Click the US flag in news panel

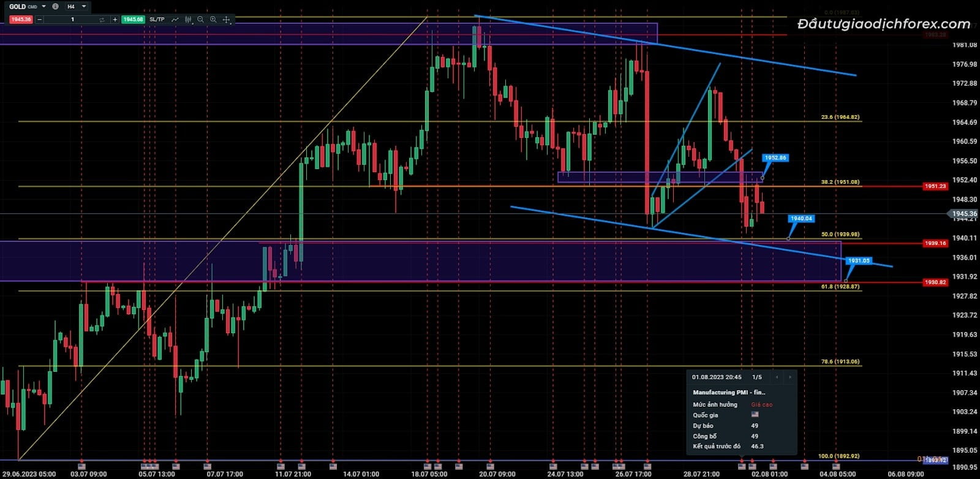pos(755,415)
